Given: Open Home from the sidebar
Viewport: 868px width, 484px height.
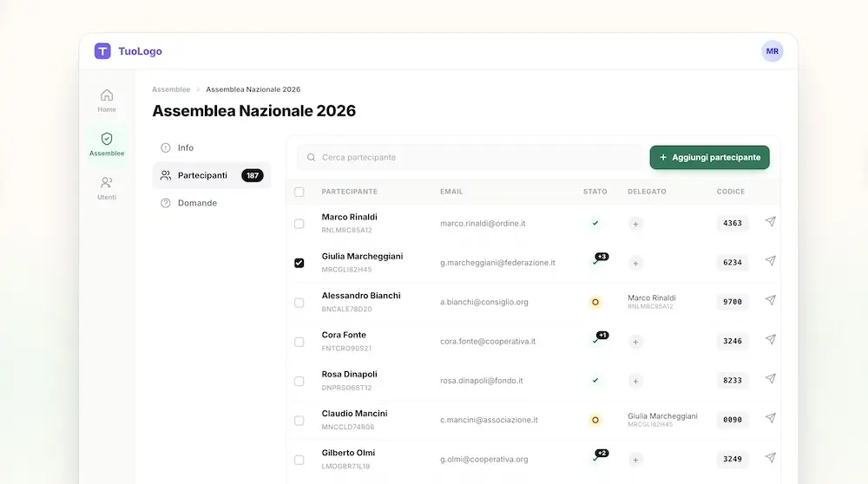Looking at the screenshot, I should point(107,101).
